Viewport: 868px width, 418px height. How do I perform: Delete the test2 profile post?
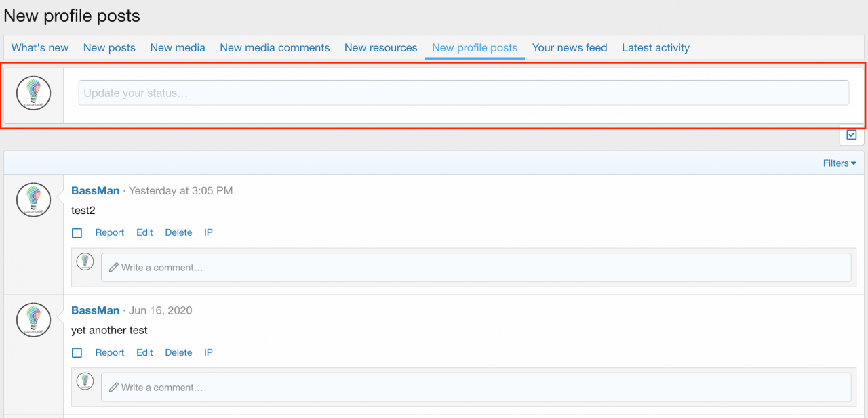click(x=178, y=232)
